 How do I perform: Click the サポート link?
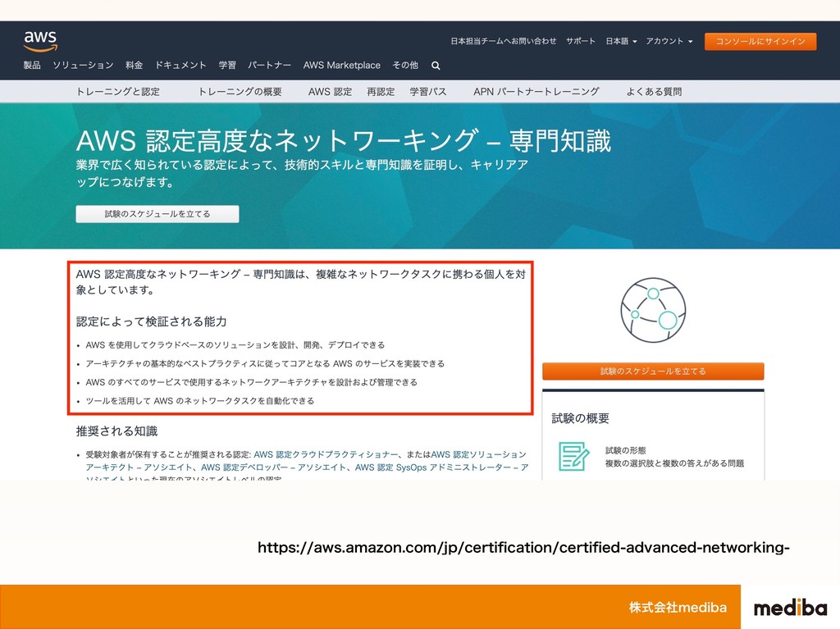tap(581, 41)
